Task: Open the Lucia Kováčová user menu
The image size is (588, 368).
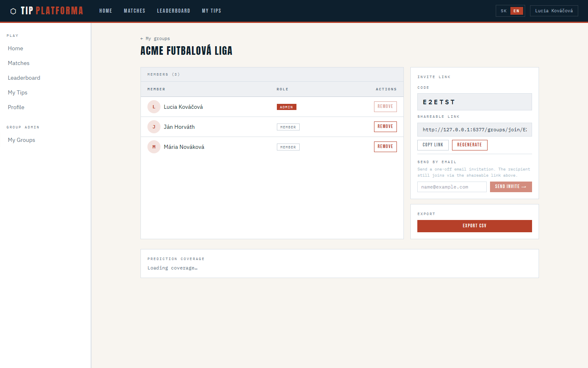Action: pyautogui.click(x=554, y=11)
